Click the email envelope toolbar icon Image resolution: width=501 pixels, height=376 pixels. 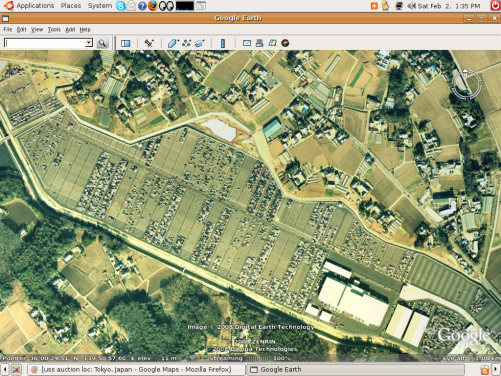[247, 43]
